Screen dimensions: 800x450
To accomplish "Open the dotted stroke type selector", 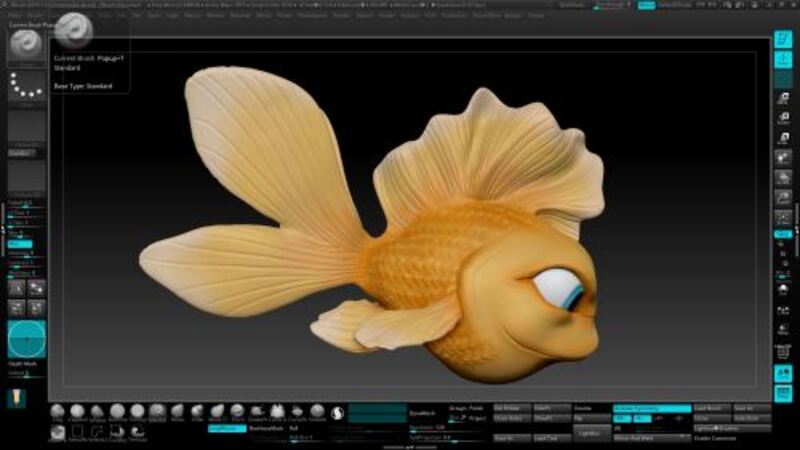I will [x=26, y=85].
